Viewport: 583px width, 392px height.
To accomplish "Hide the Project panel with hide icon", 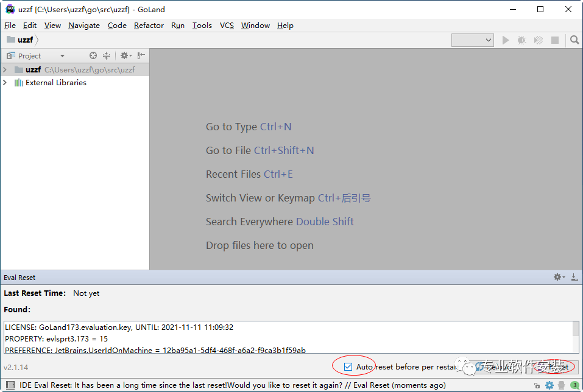I will pyautogui.click(x=141, y=55).
